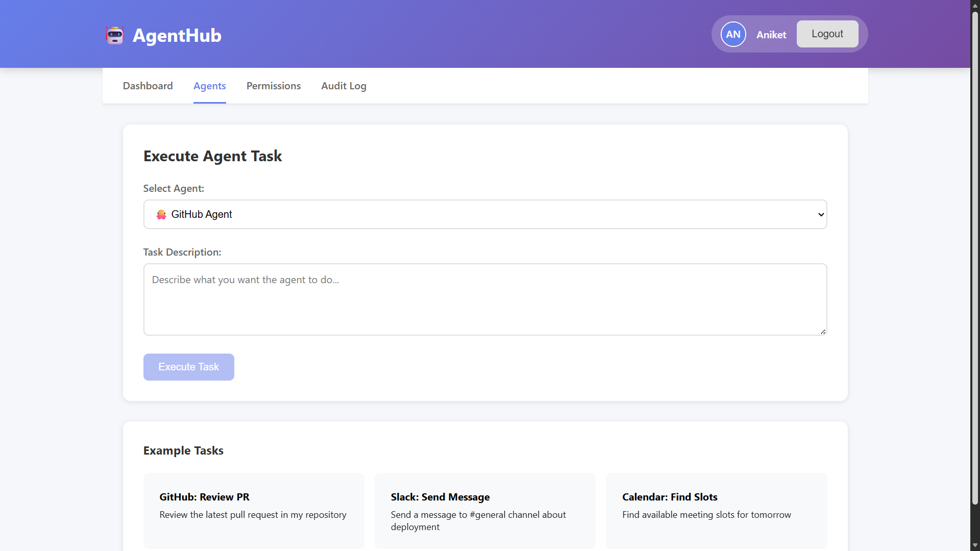Open the Select Agent dropdown

pos(485,214)
